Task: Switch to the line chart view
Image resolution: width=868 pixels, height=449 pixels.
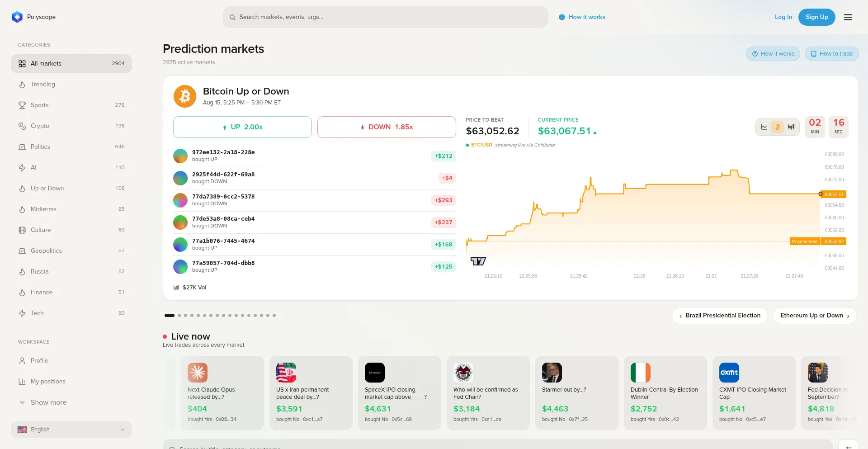Action: coord(764,127)
